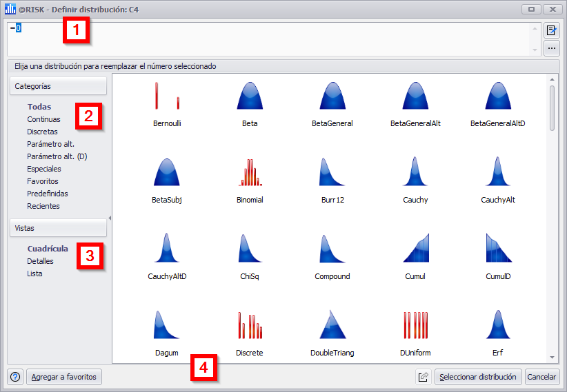Collapse left panel using splitter arrow
This screenshot has width=567, height=392.
[x=110, y=218]
